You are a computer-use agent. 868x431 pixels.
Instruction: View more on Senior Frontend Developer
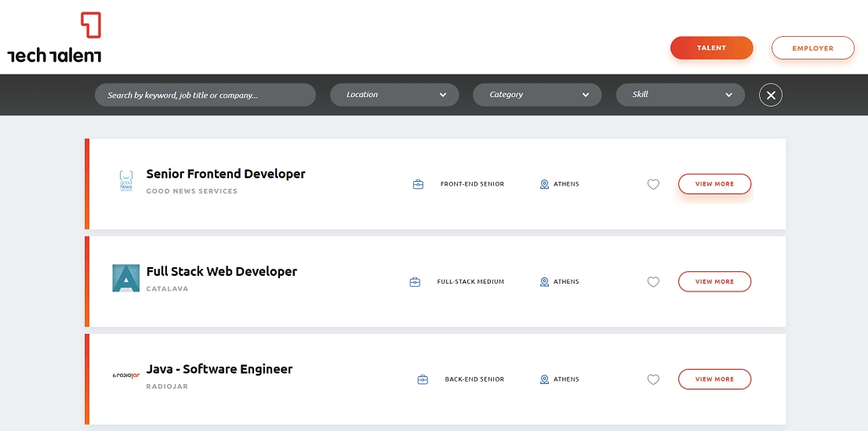tap(714, 183)
